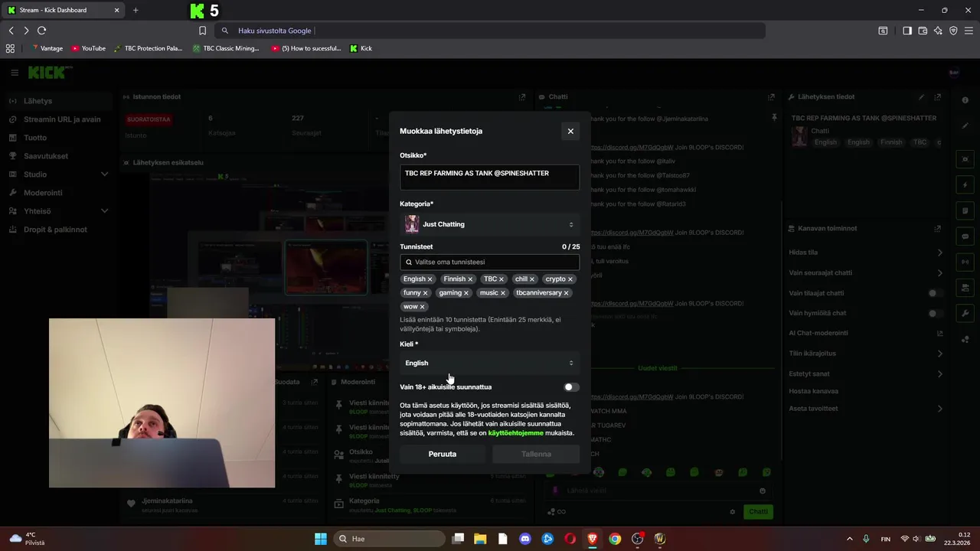The image size is (980, 551).
Task: Select Saavutukset in the Kick sidebar
Action: 57,156
